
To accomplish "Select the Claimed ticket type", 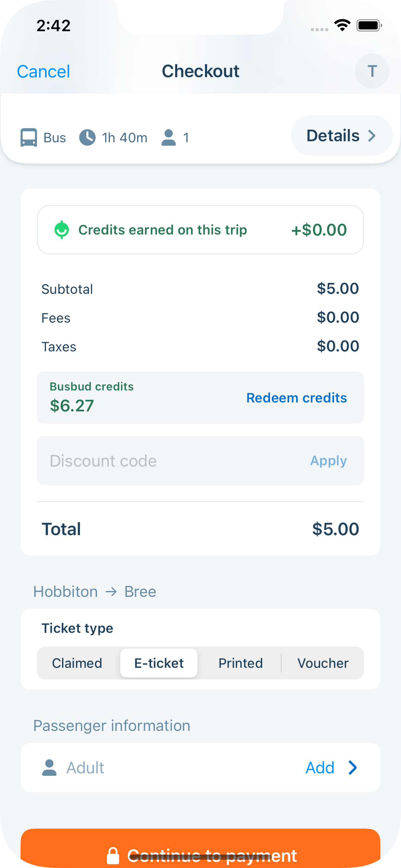I will pos(77,663).
